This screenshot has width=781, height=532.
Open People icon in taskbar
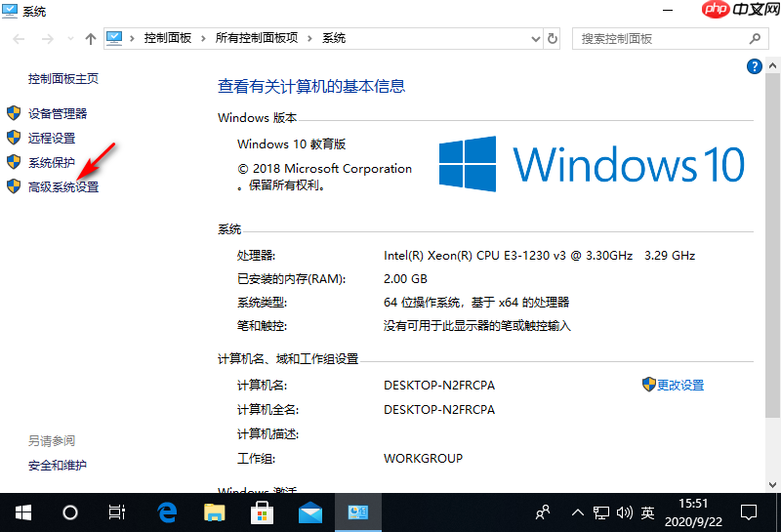543,512
